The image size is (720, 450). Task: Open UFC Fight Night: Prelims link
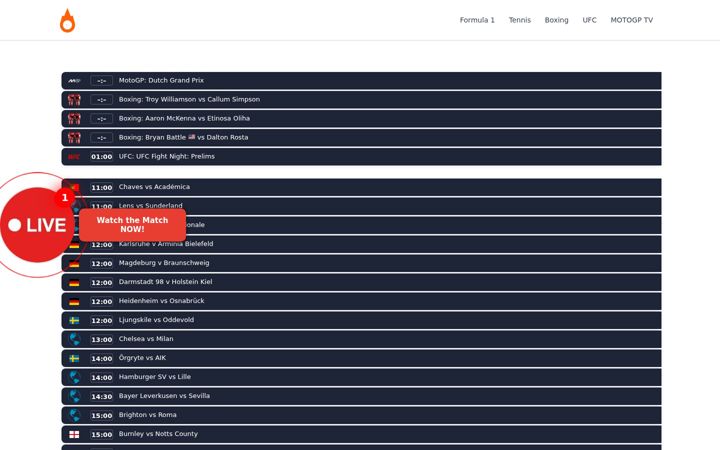(x=361, y=157)
